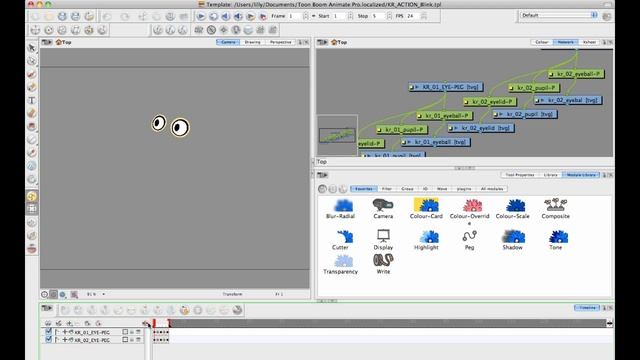640x360 pixels.
Task: Open the Camera view panel menu icon
Action: pos(47,42)
